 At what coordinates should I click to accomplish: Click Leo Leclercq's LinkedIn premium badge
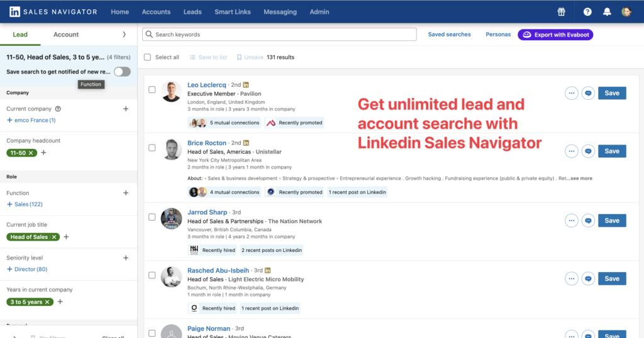(246, 85)
